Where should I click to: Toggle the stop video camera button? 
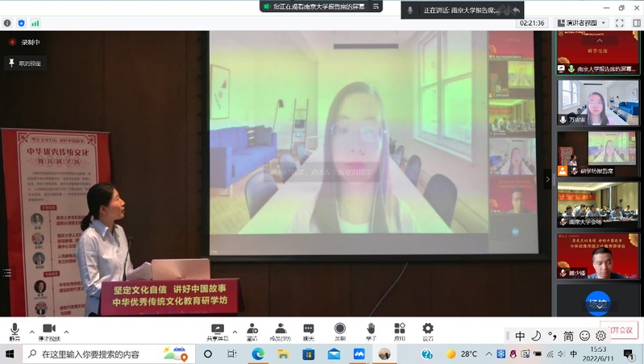(48, 331)
